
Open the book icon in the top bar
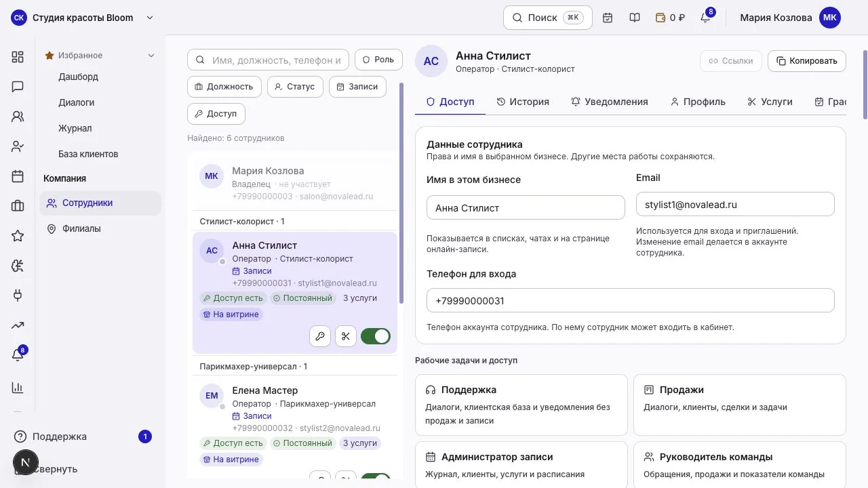[635, 18]
